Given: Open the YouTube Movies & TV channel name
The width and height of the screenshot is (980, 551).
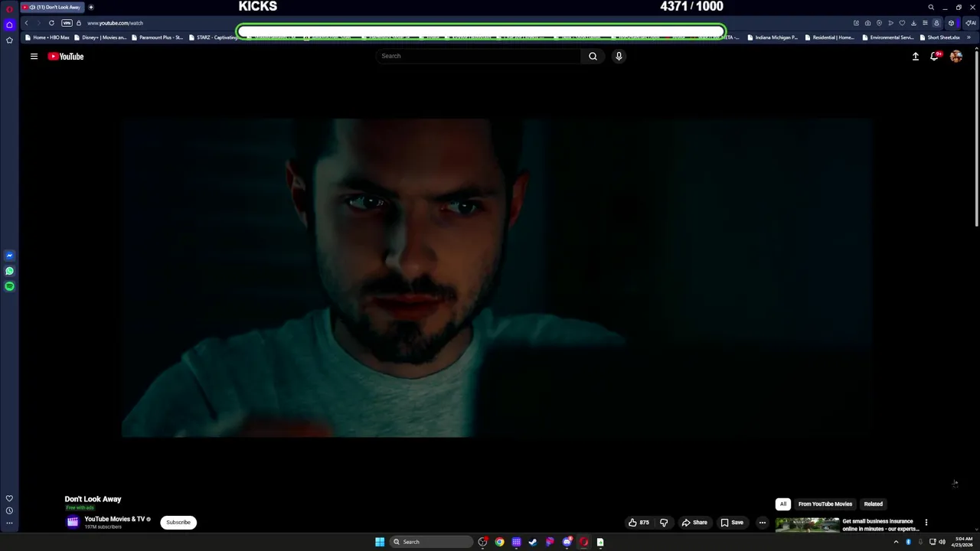Looking at the screenshot, I should [115, 519].
